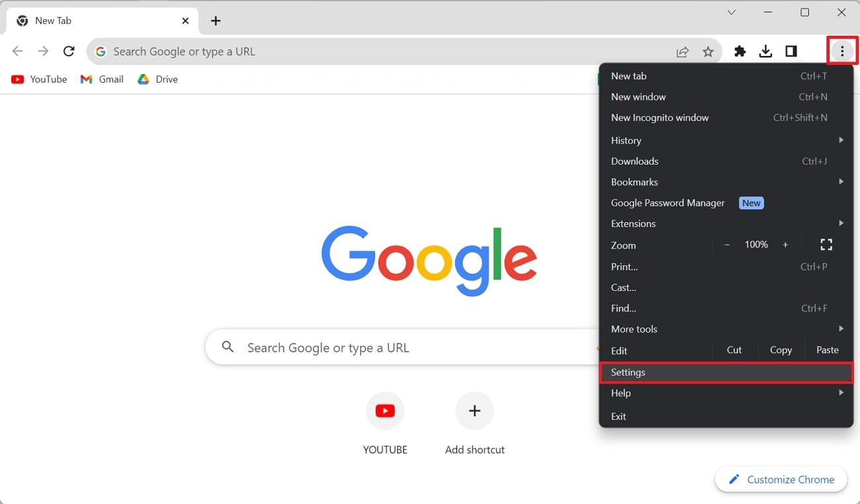Open the YouTube bookmark
The width and height of the screenshot is (860, 504).
pos(39,79)
